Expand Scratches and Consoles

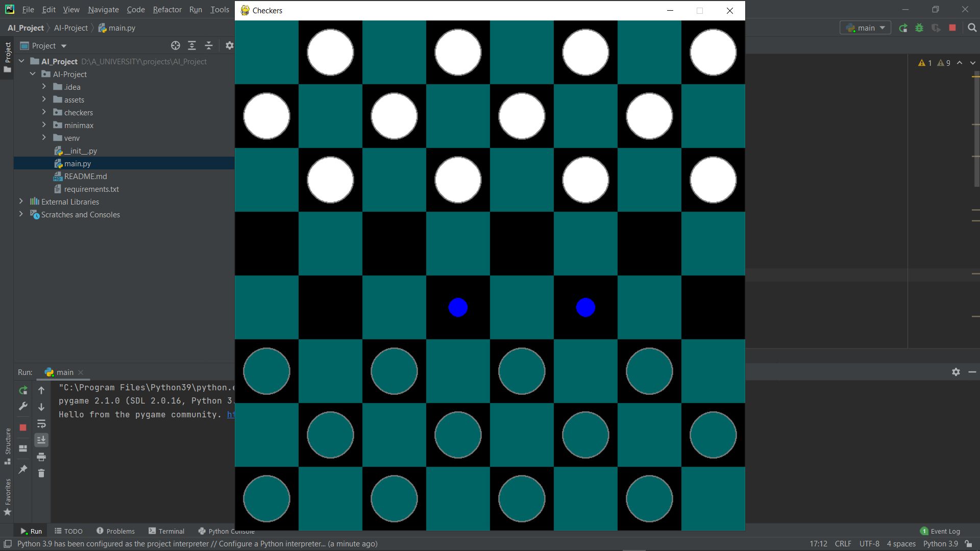pyautogui.click(x=21, y=214)
